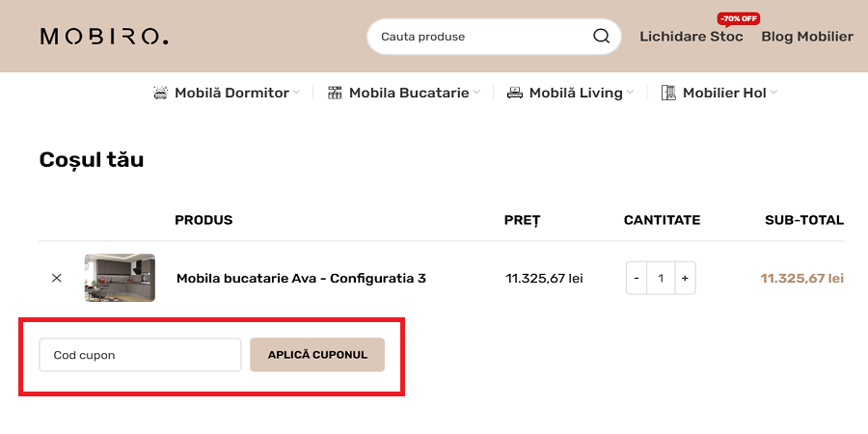The width and height of the screenshot is (868, 434).
Task: Click the Cod cupon input field
Action: pos(140,355)
